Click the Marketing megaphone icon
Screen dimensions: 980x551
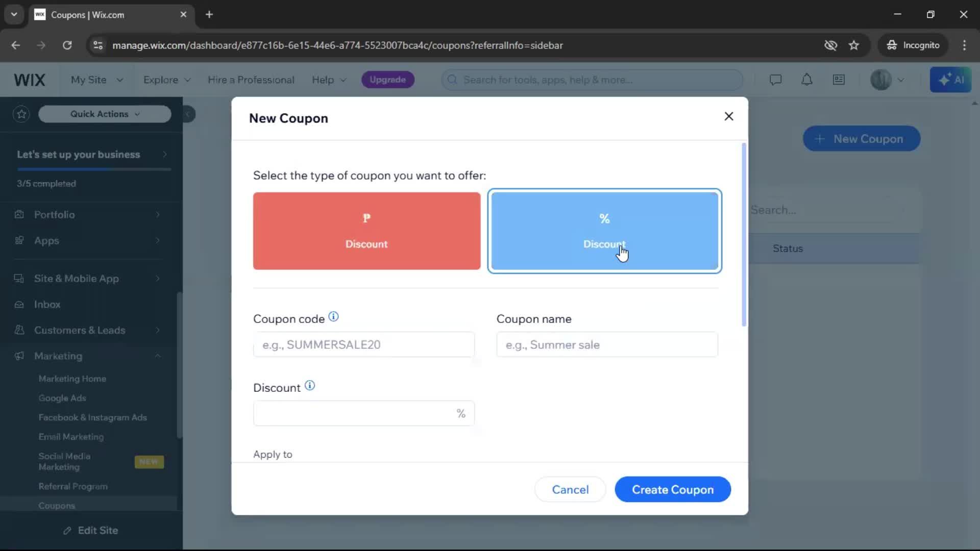coord(19,356)
